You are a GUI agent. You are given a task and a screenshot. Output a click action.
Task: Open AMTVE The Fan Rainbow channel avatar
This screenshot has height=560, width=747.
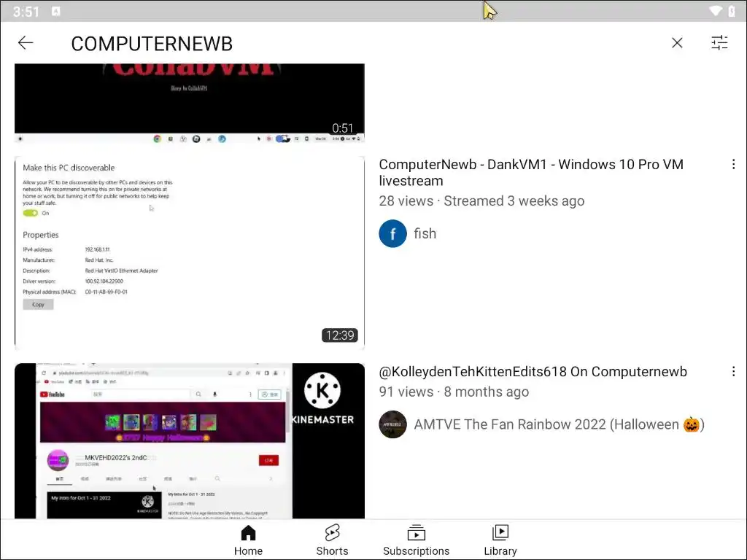[x=392, y=424]
